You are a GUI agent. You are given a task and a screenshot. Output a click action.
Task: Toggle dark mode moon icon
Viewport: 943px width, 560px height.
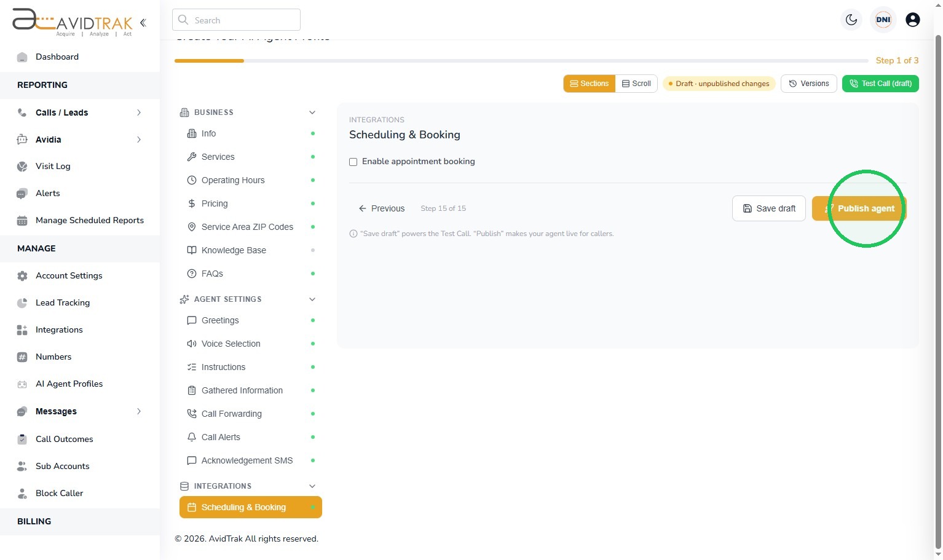click(851, 20)
